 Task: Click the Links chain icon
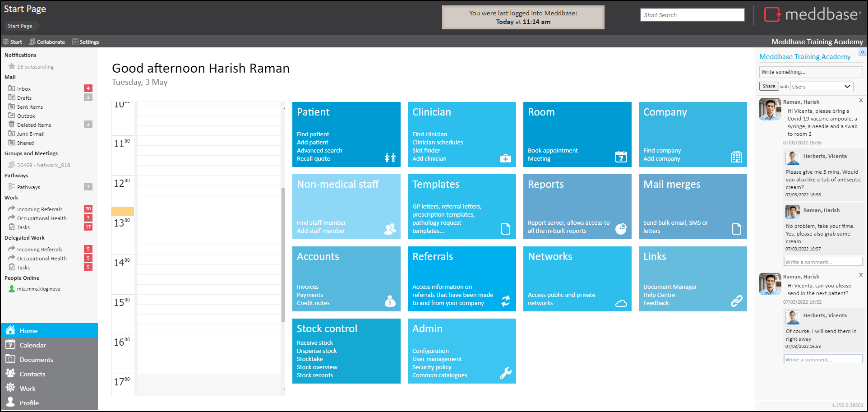[x=736, y=301]
